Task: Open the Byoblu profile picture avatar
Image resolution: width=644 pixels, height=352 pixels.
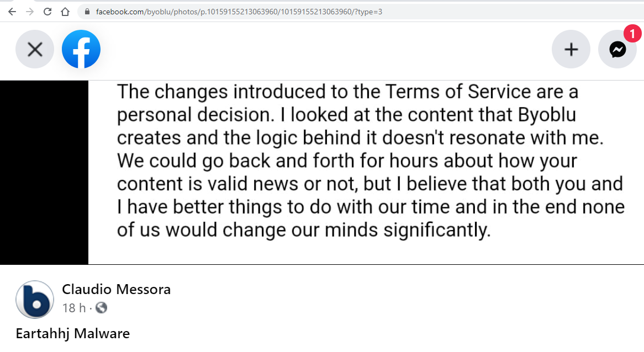Action: [34, 300]
